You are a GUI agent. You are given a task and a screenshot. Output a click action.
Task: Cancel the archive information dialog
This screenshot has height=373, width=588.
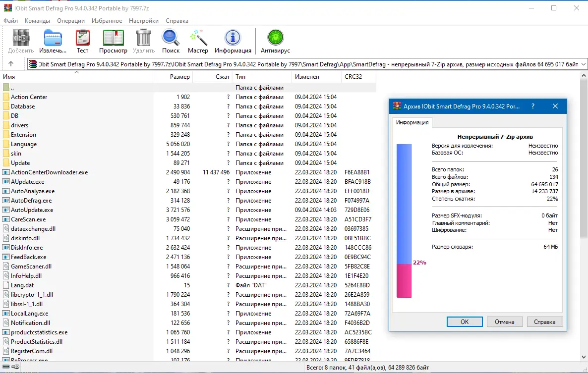504,321
